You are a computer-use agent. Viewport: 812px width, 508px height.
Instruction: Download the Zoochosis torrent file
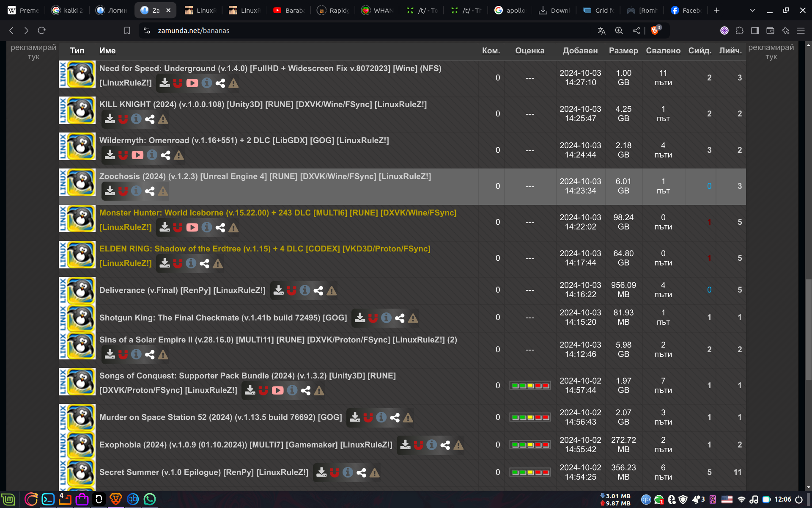(x=110, y=191)
